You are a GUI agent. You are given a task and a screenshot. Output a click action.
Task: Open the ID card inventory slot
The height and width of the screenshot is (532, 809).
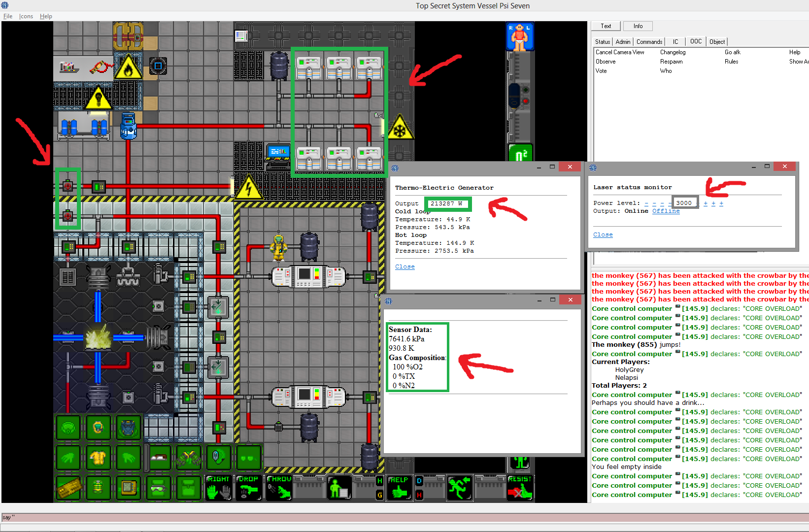point(68,488)
